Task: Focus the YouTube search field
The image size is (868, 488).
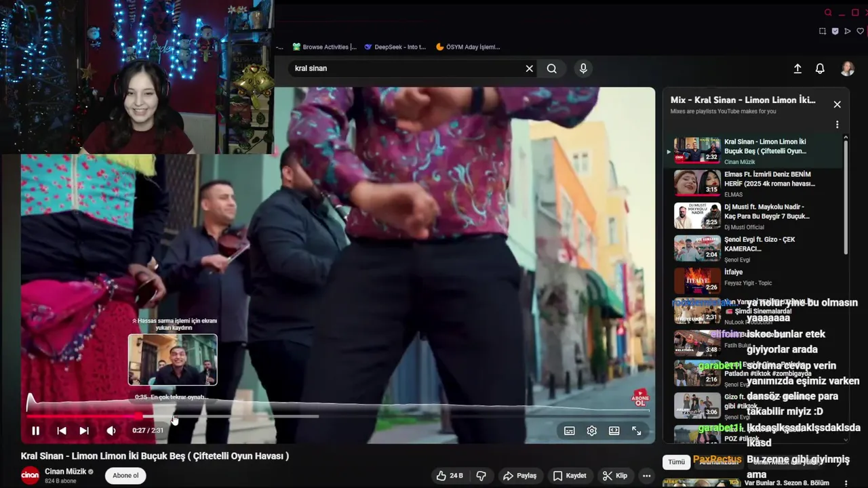Action: coord(406,68)
